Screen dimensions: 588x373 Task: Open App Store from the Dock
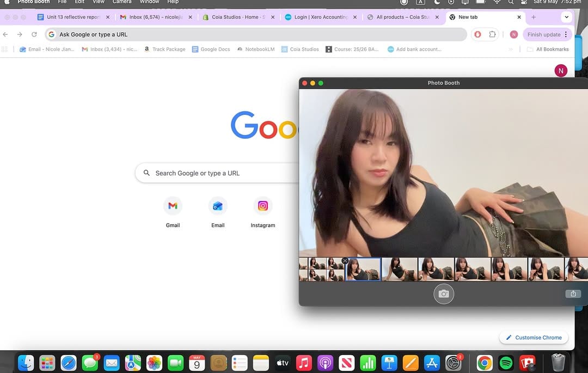(432, 363)
